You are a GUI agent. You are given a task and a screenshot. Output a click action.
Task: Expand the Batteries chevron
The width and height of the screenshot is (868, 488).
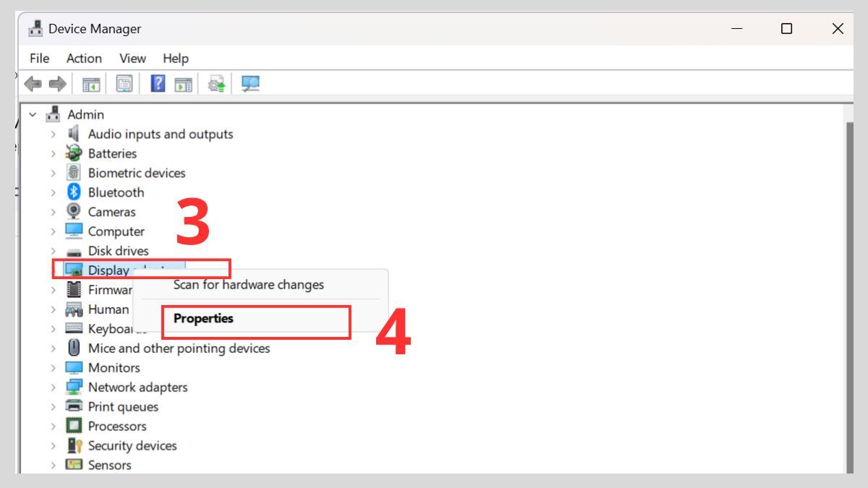[x=53, y=153]
